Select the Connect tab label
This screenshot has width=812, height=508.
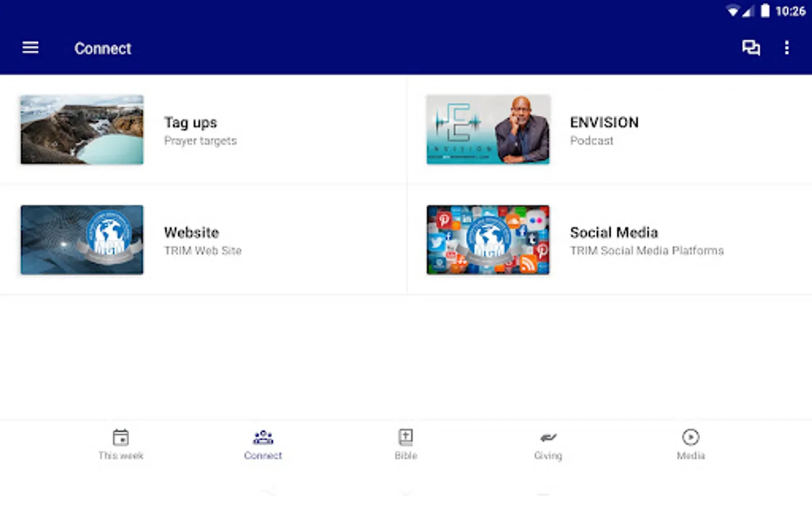(263, 456)
